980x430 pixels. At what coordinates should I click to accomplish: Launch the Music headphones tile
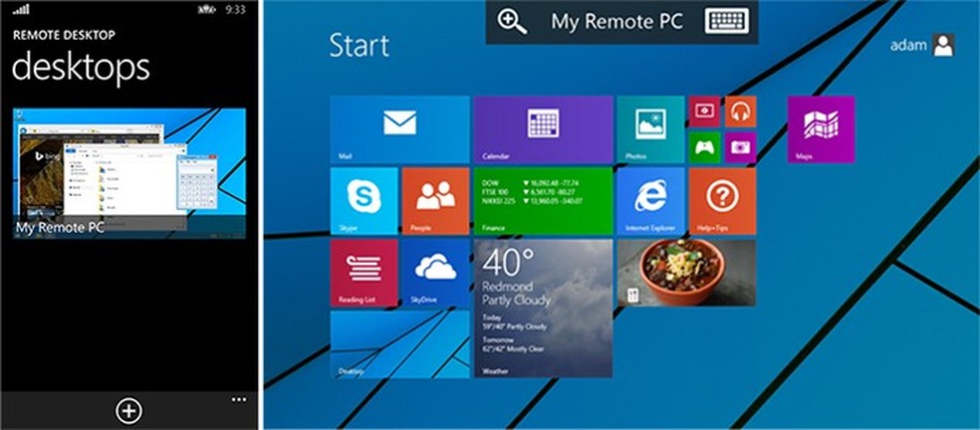coord(741,111)
